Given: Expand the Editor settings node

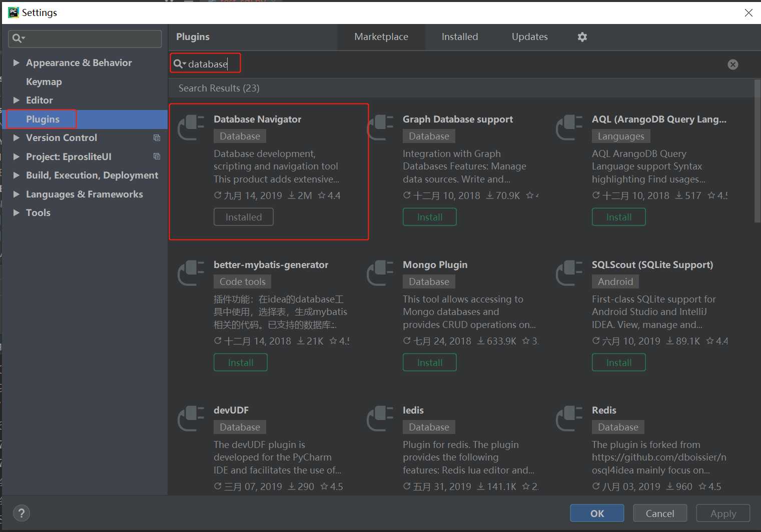Looking at the screenshot, I should pos(16,100).
